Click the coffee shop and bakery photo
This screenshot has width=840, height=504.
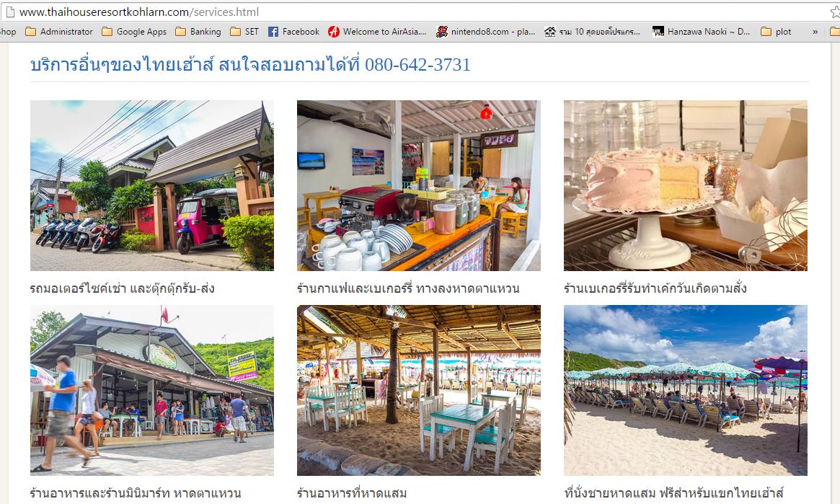pos(419,185)
